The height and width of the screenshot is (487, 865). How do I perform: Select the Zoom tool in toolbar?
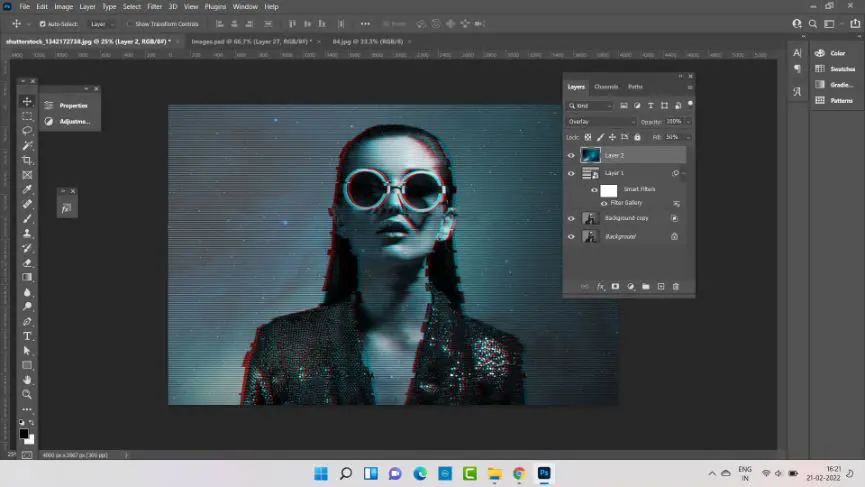click(x=27, y=394)
